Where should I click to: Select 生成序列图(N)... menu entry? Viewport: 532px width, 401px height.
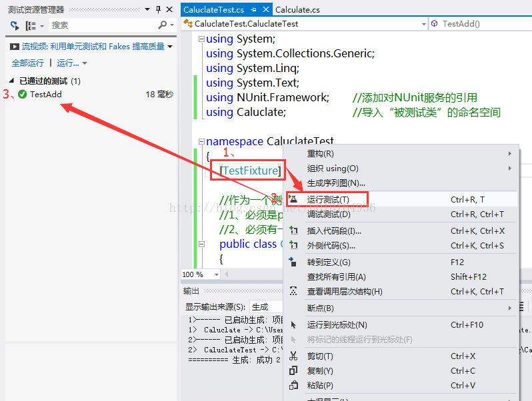[x=401, y=183]
